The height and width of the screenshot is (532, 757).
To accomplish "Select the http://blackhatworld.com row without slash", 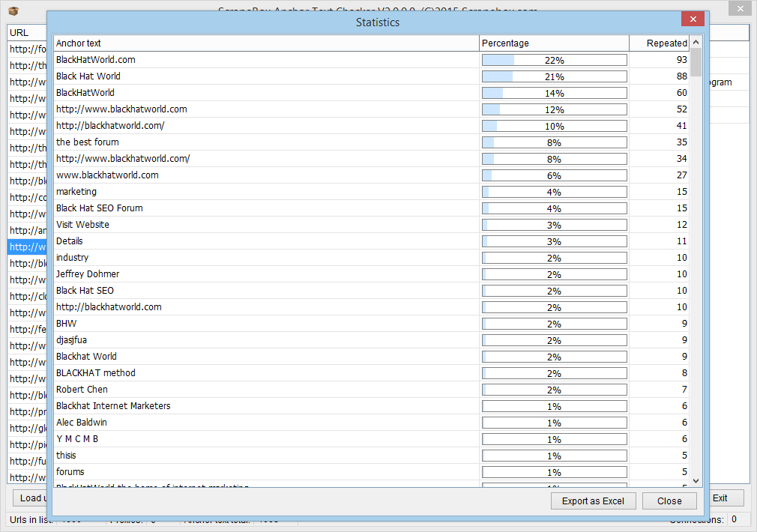I will coord(371,307).
